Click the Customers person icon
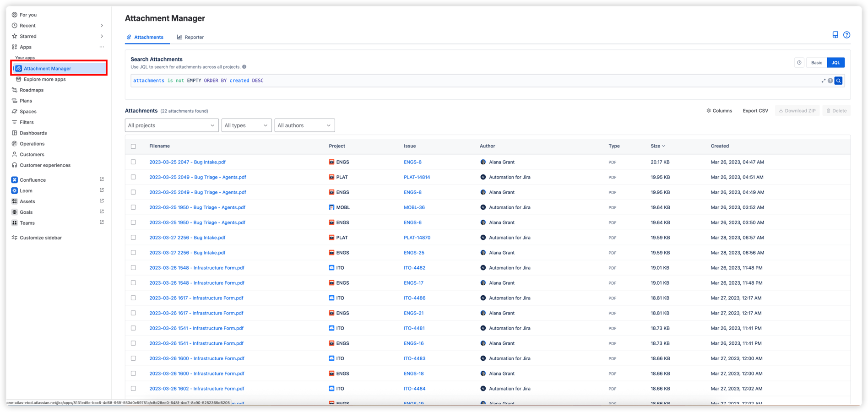 coord(15,154)
